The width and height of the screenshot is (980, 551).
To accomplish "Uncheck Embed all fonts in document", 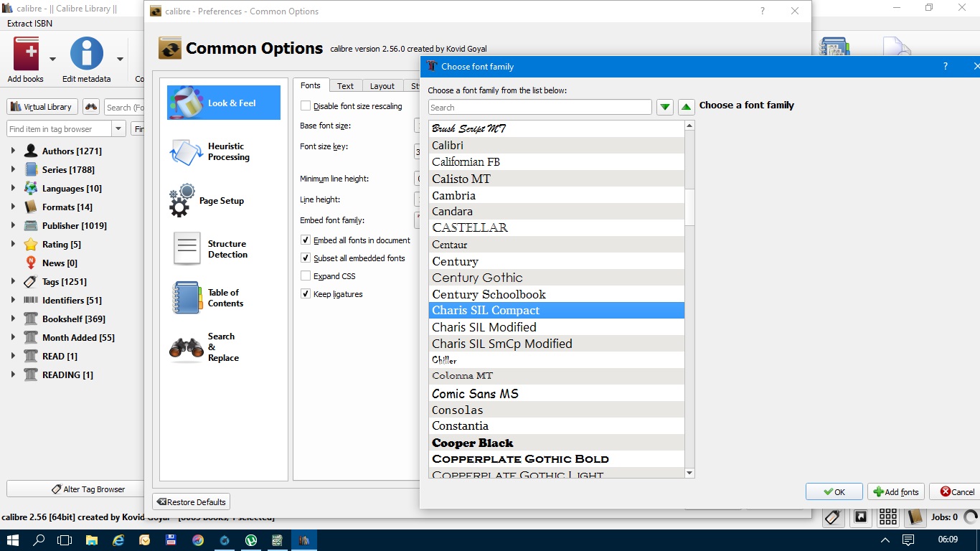I will (x=306, y=240).
